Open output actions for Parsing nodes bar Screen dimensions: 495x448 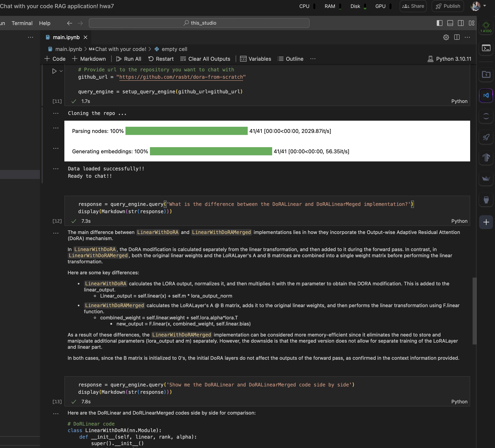[x=56, y=128]
